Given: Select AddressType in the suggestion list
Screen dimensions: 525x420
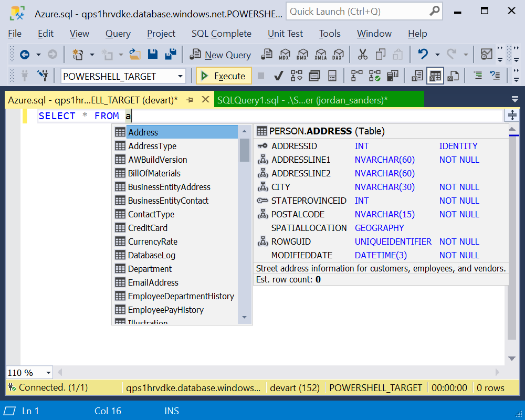Looking at the screenshot, I should [176, 146].
